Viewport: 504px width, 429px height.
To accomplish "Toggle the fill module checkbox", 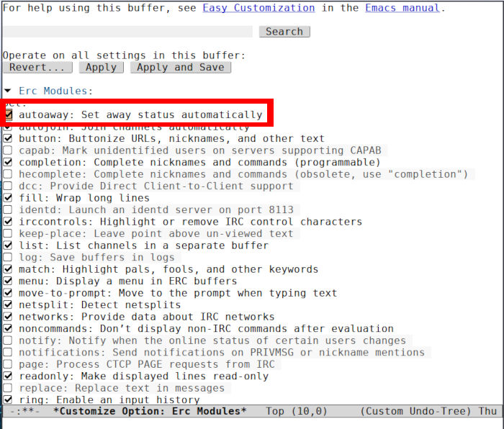I will tap(8, 198).
